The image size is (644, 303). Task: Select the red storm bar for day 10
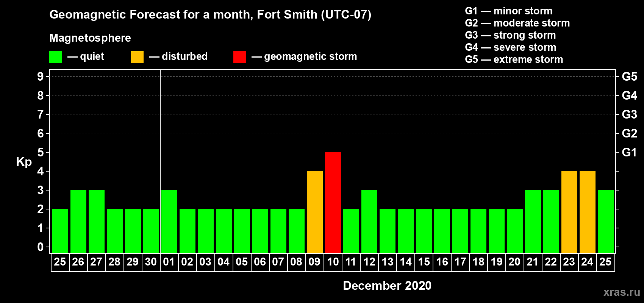point(333,202)
